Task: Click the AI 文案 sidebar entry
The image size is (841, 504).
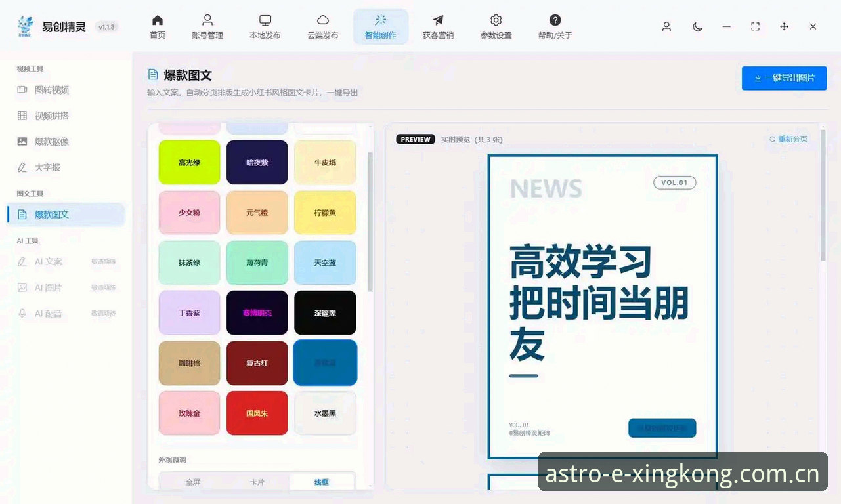Action: click(66, 261)
